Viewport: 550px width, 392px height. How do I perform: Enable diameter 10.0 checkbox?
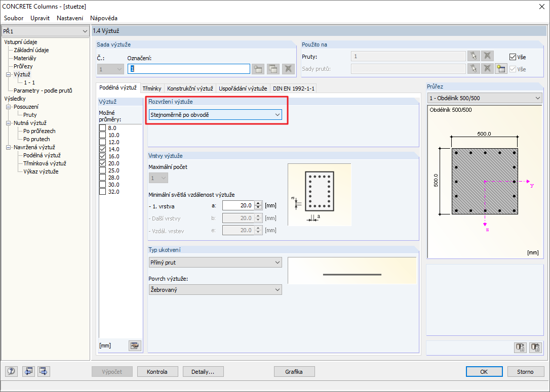tap(102, 135)
